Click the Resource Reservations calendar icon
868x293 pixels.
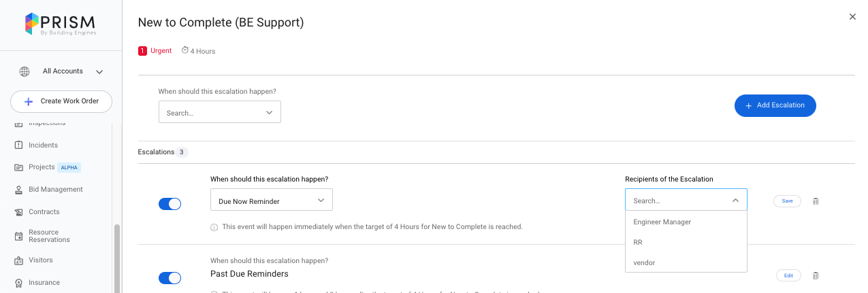pos(19,237)
